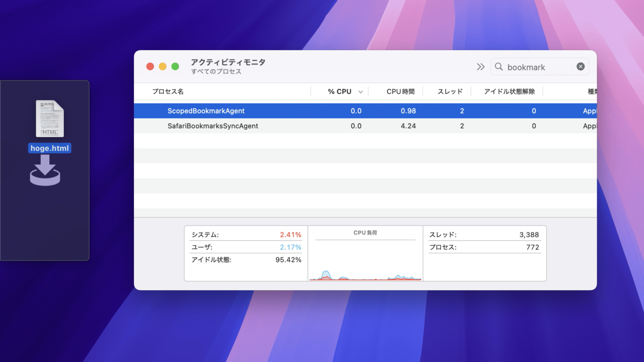Sort by the CPU時間 column header
This screenshot has width=644, height=362.
[x=400, y=92]
